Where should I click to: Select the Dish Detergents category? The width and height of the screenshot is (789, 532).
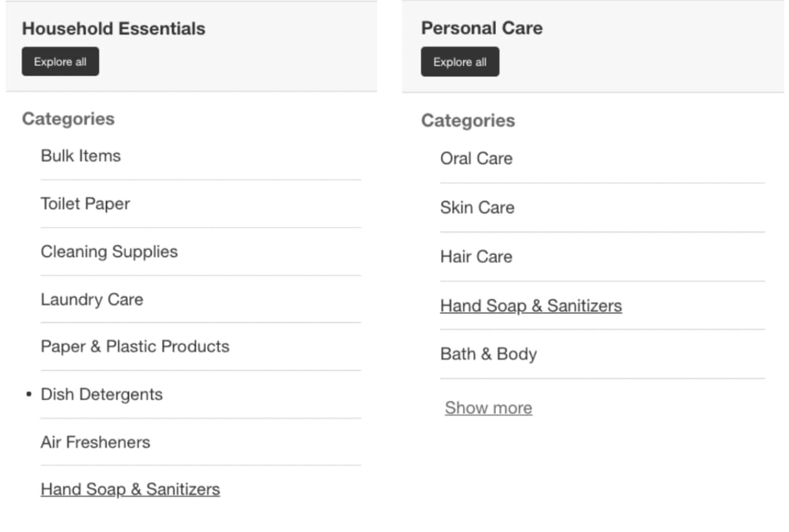coord(101,394)
